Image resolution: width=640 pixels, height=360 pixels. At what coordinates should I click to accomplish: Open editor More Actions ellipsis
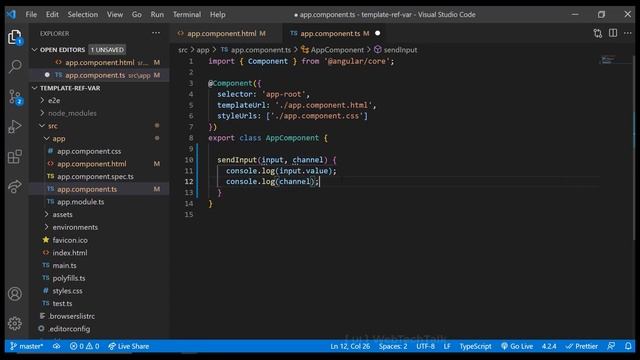tap(628, 33)
